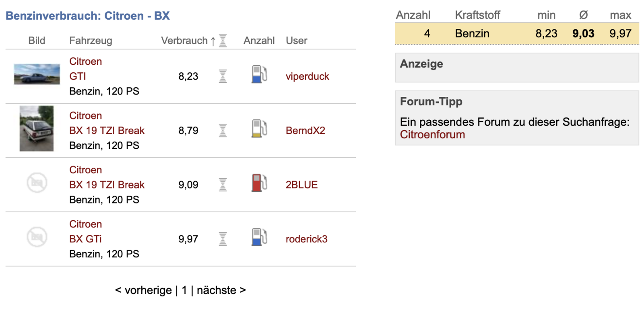
Task: Click the consumption range icon beside 9,97
Action: (223, 239)
